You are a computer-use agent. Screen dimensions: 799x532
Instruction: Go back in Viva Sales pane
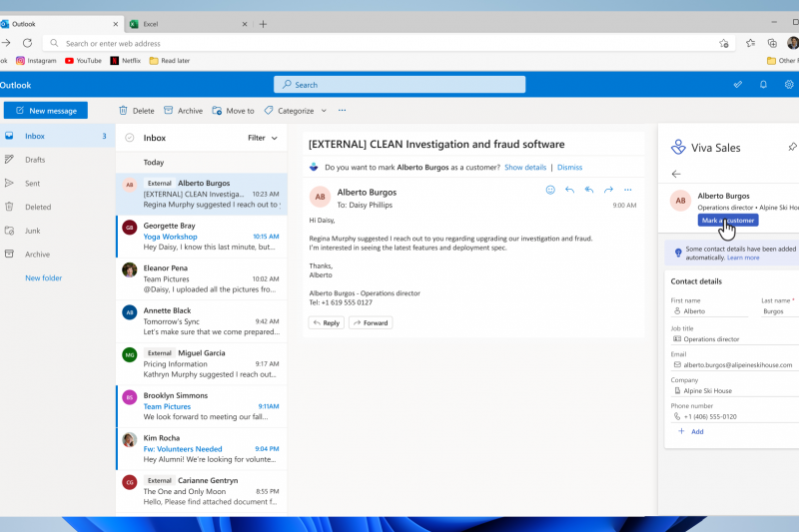(x=676, y=174)
